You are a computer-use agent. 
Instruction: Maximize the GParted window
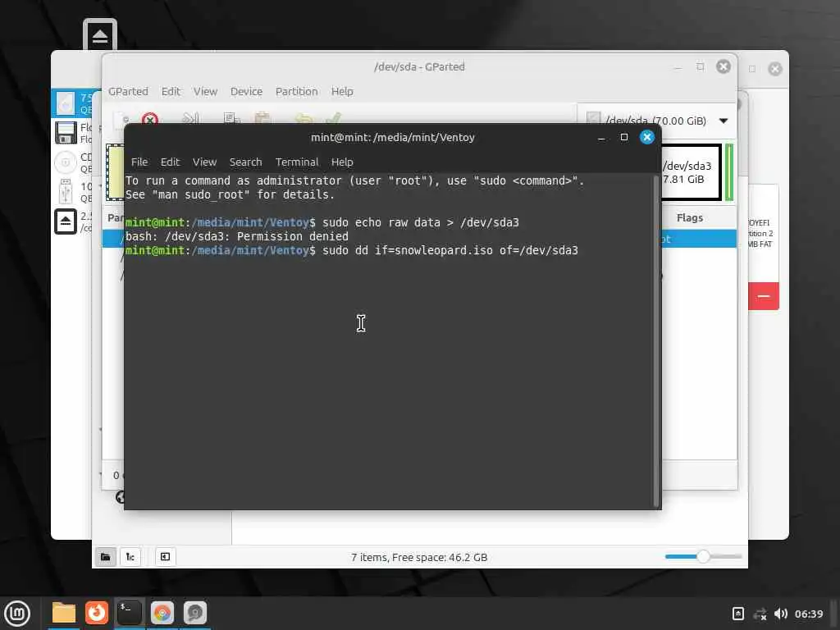[x=701, y=66]
